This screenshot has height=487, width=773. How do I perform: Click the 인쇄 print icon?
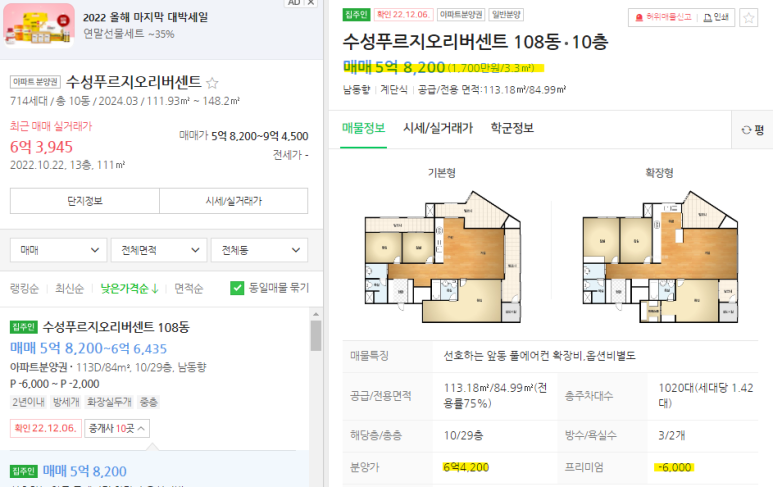[x=707, y=18]
